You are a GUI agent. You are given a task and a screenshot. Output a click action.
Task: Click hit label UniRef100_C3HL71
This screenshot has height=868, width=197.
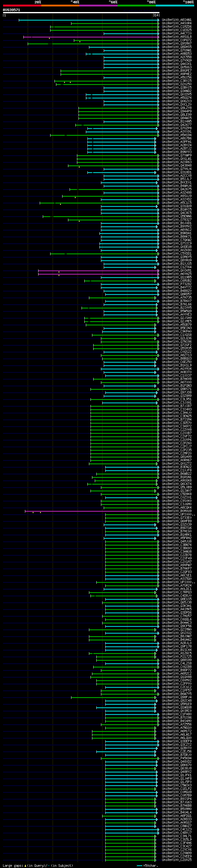[x=176, y=836]
